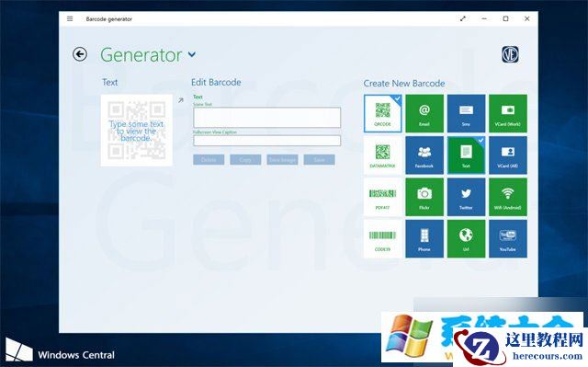Select the PDF417 barcode type tile
Image resolution: width=588 pixels, height=367 pixels.
pos(382,197)
